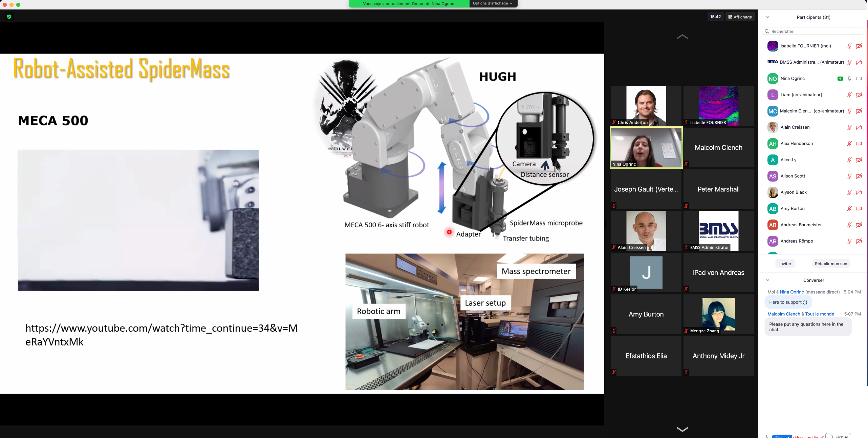Select Peter Marshall video tile
Screen dimensions: 868x438
coord(718,189)
